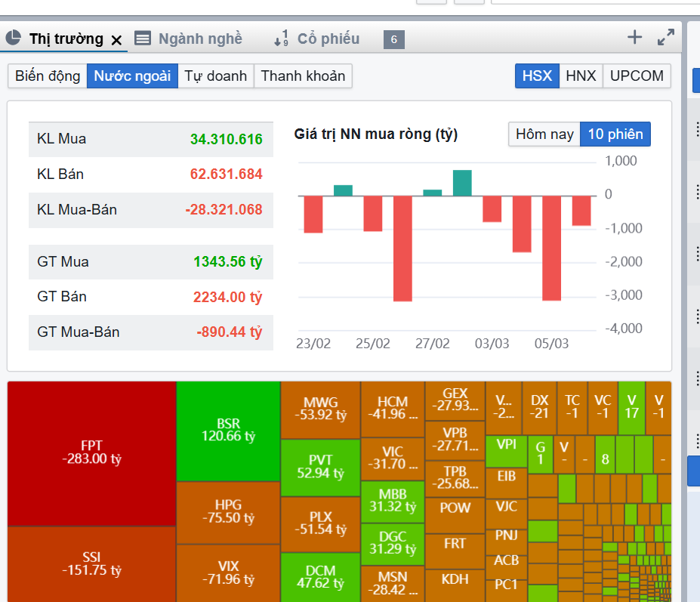Open the Thị trường tab
This screenshot has height=602, width=700.
pyautogui.click(x=66, y=39)
